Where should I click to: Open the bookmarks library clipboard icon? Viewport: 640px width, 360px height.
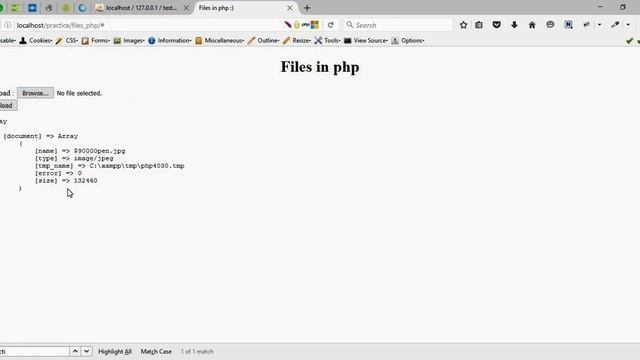point(479,25)
